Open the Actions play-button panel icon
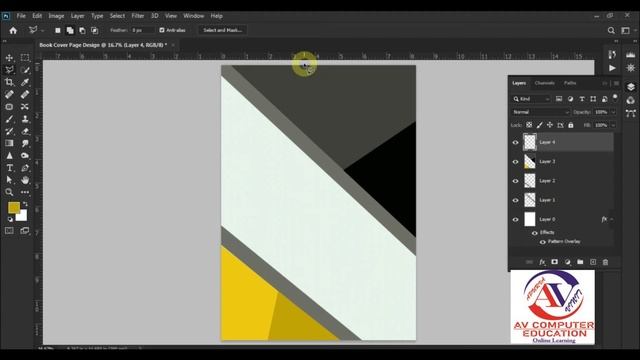Image resolution: width=640 pixels, height=360 pixels. click(x=612, y=68)
